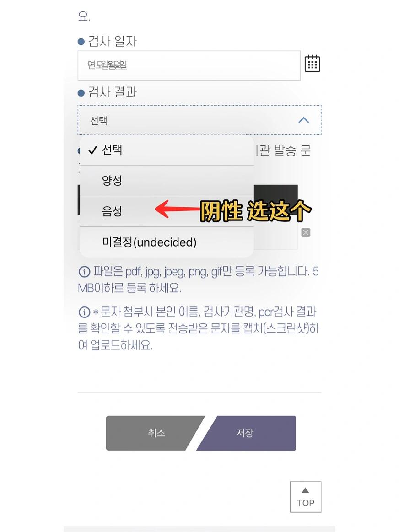Pick the 미결정(undecided) option
The image size is (399, 532).
pos(167,242)
